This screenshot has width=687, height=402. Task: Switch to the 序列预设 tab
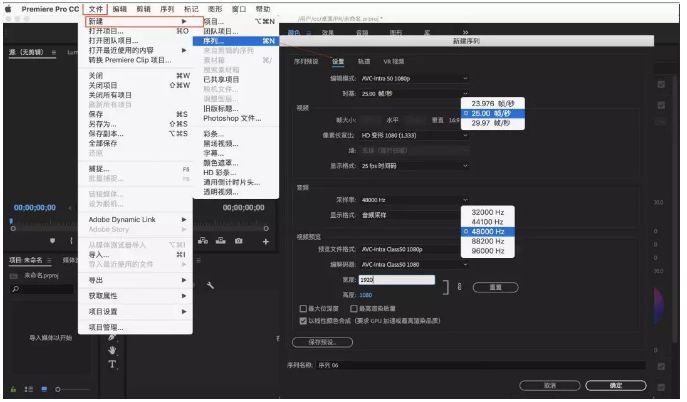[306, 62]
